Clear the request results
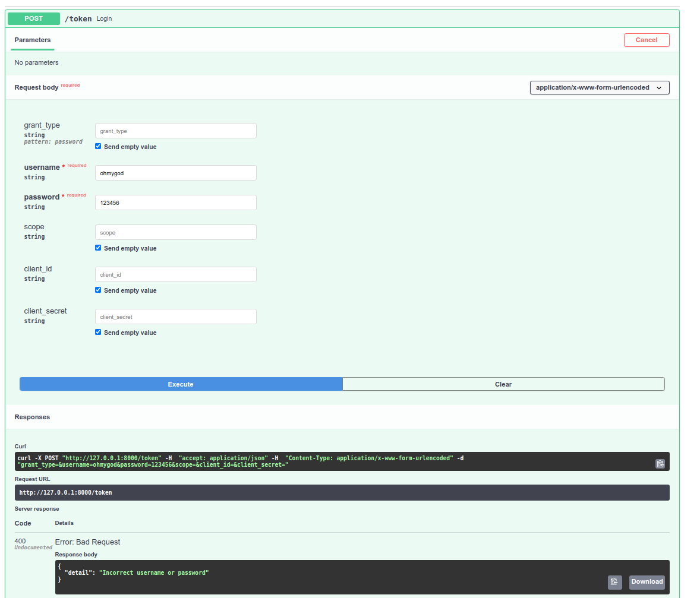This screenshot has width=700, height=598. [503, 384]
